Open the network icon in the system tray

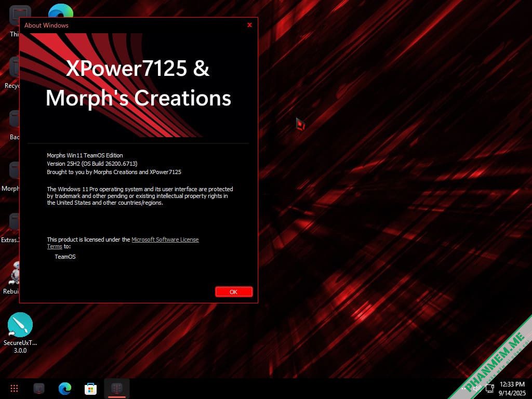(489, 388)
